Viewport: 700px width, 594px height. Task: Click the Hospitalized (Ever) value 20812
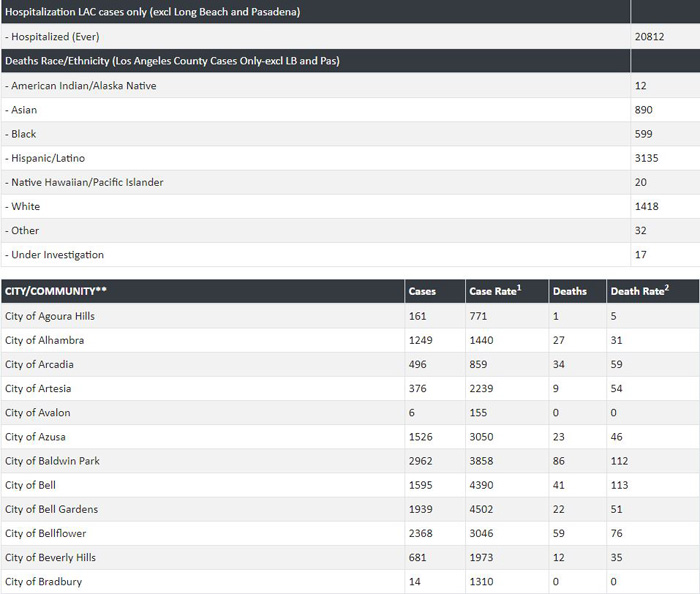pos(650,37)
